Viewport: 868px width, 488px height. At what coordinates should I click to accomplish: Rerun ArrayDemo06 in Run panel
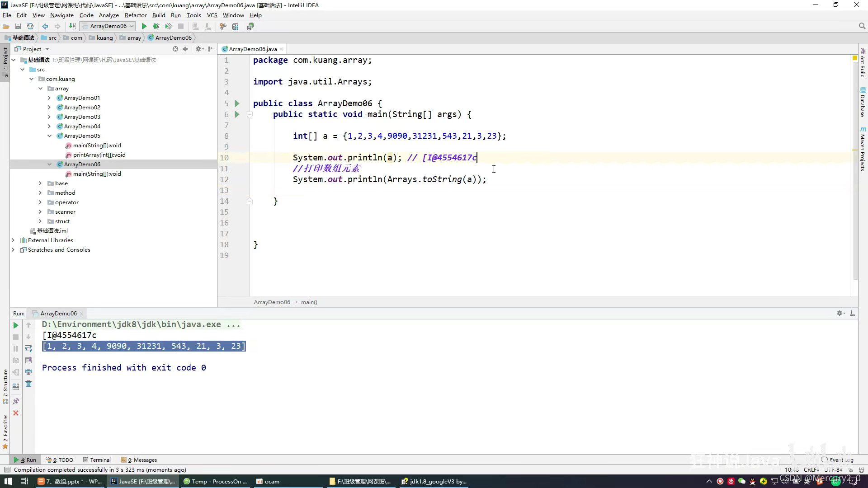(x=16, y=325)
